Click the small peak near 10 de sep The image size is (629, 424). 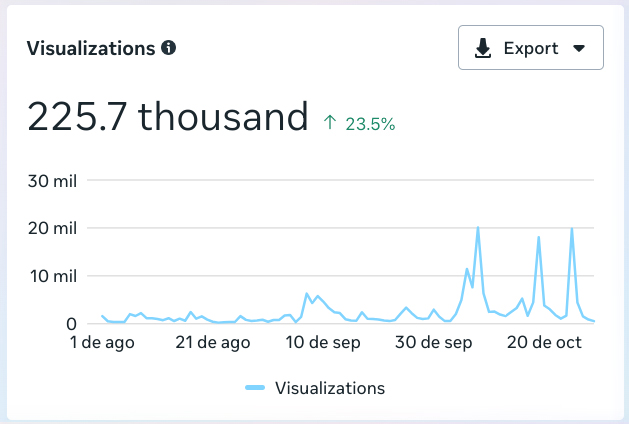(307, 294)
